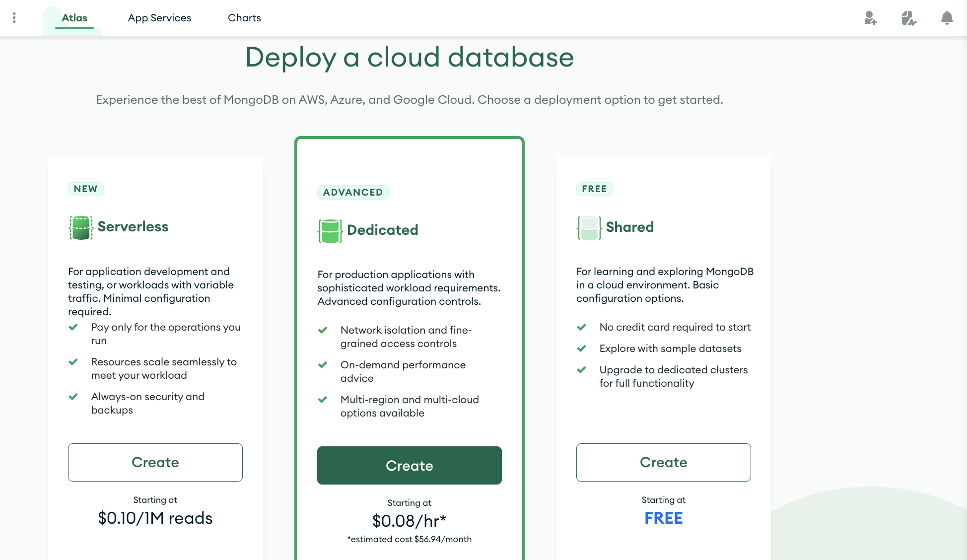
Task: Click the Serverless database icon
Action: (80, 227)
